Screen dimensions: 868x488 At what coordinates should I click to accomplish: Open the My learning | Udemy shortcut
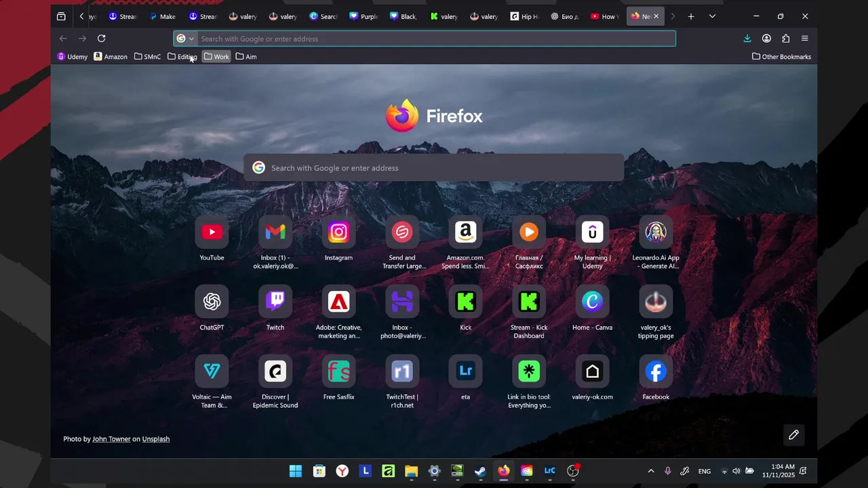[592, 232]
